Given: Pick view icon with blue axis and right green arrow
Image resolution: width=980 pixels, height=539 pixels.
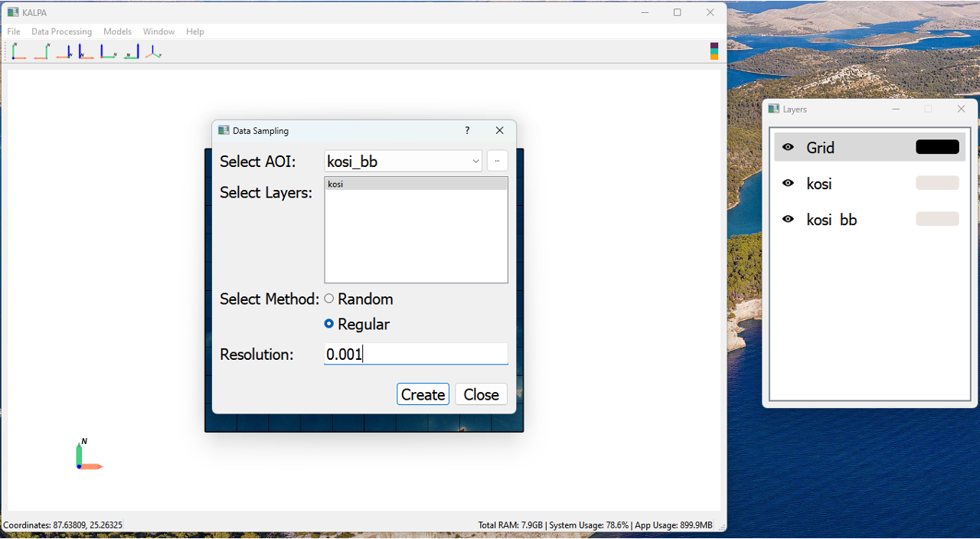Looking at the screenshot, I should pyautogui.click(x=108, y=51).
